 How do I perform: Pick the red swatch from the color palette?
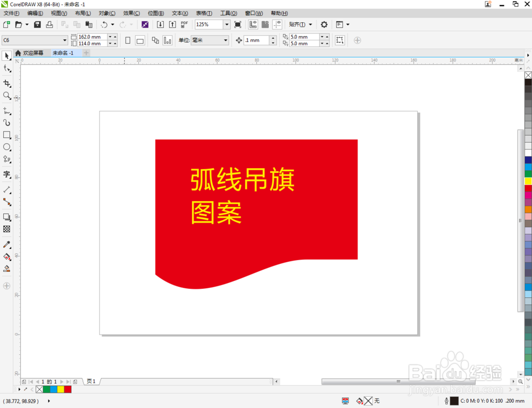(x=528, y=188)
